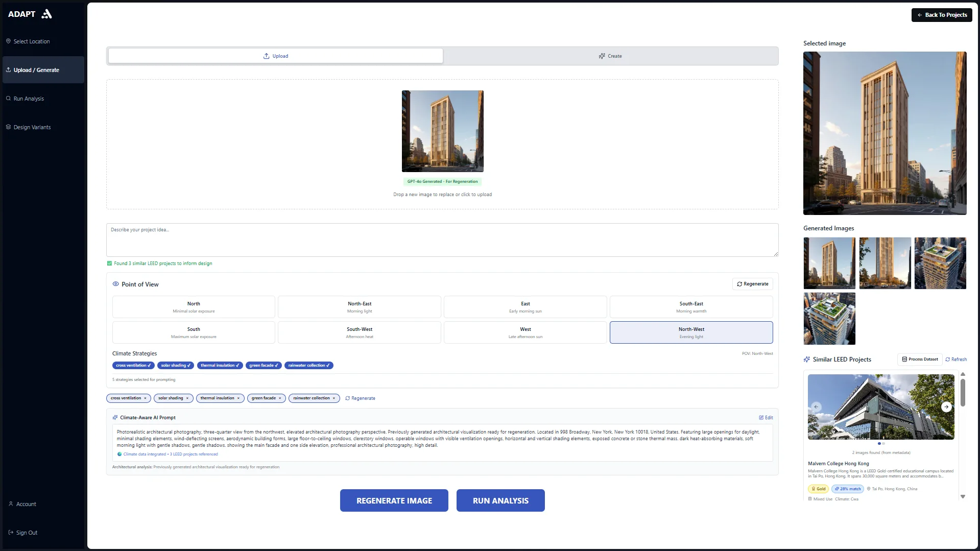Focus the project idea description field
Screen dimensions: 980x551
pos(442,239)
